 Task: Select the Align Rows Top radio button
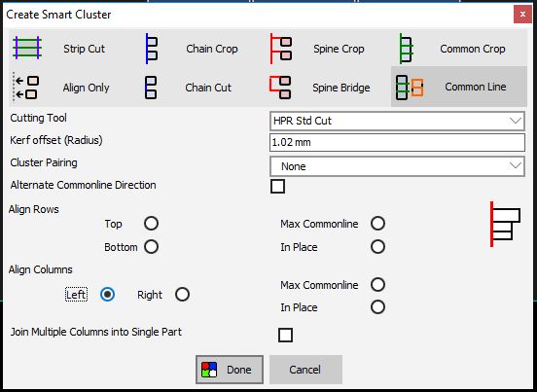click(x=151, y=224)
